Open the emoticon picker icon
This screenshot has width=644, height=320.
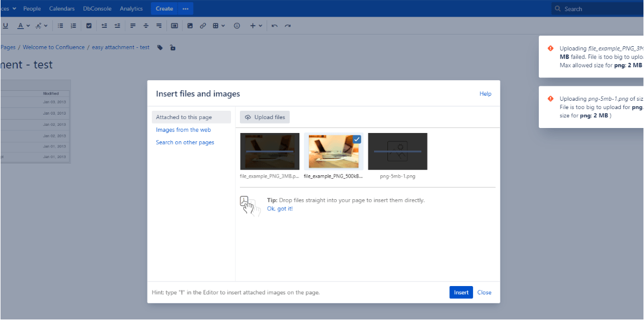coord(237,26)
